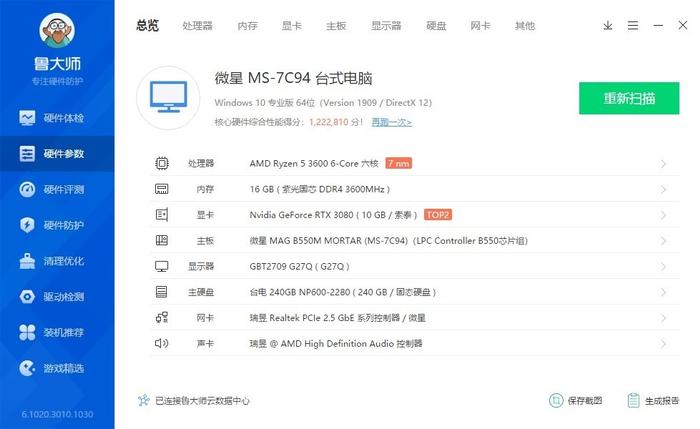The width and height of the screenshot is (700, 429).
Task: Click the motherboard icon
Action: pos(162,241)
